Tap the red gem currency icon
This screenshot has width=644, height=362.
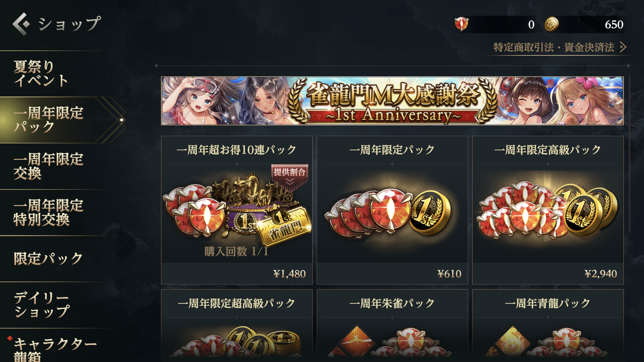(461, 24)
